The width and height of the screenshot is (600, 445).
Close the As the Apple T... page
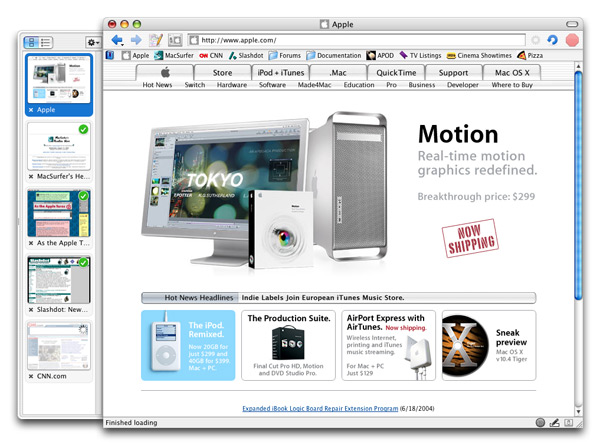31,243
